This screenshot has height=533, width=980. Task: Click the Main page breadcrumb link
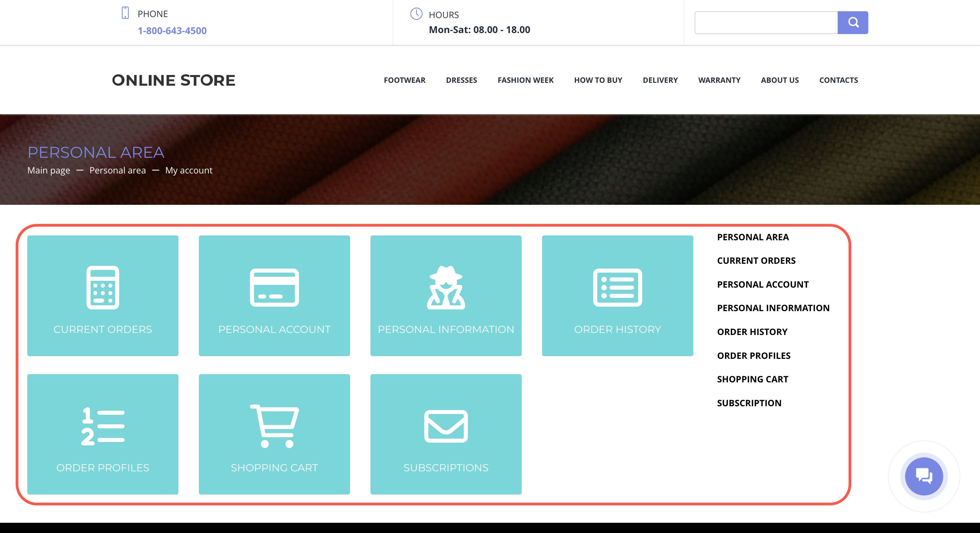pyautogui.click(x=49, y=170)
